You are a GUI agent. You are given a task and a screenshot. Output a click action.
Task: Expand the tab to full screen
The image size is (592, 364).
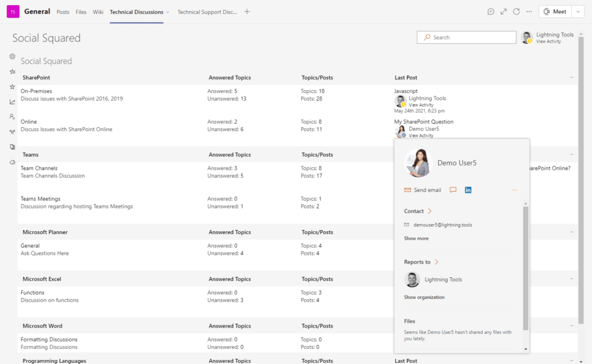tap(504, 12)
